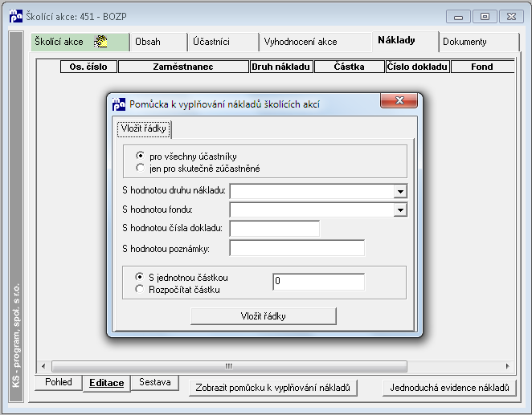Select 'pro všechny účastníky' radio option
532x415 pixels.
(x=140, y=156)
